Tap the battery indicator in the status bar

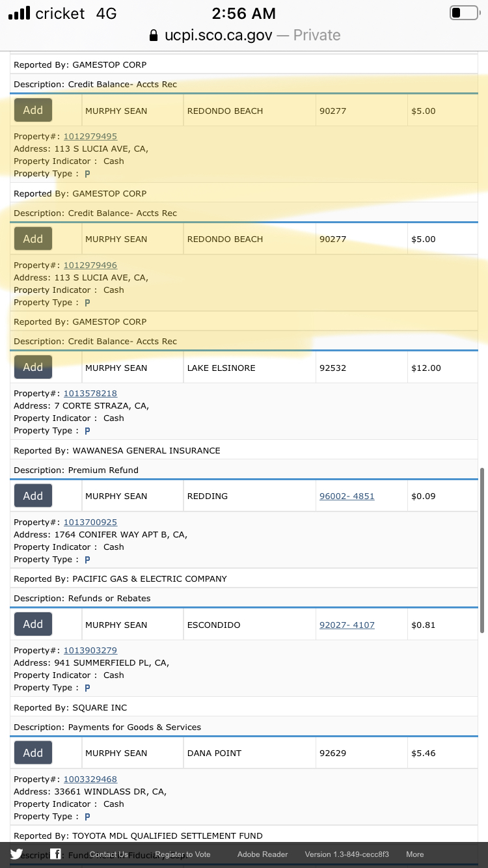[x=464, y=13]
